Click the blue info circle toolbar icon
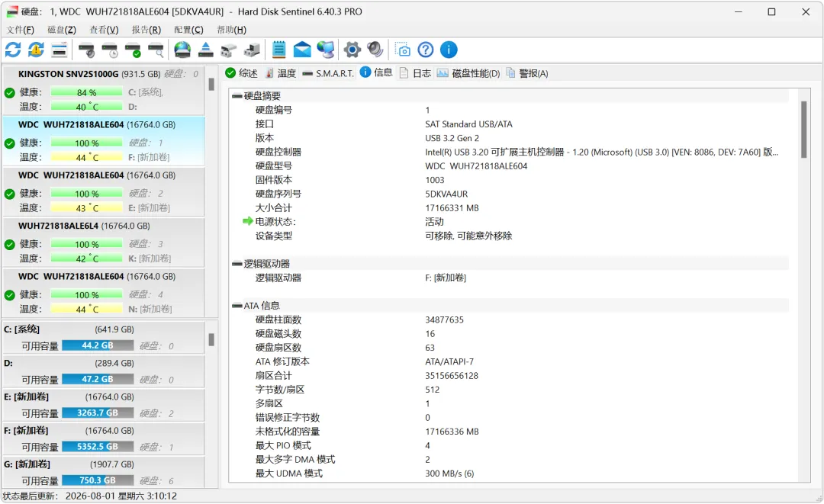This screenshot has height=504, width=824. coord(449,50)
